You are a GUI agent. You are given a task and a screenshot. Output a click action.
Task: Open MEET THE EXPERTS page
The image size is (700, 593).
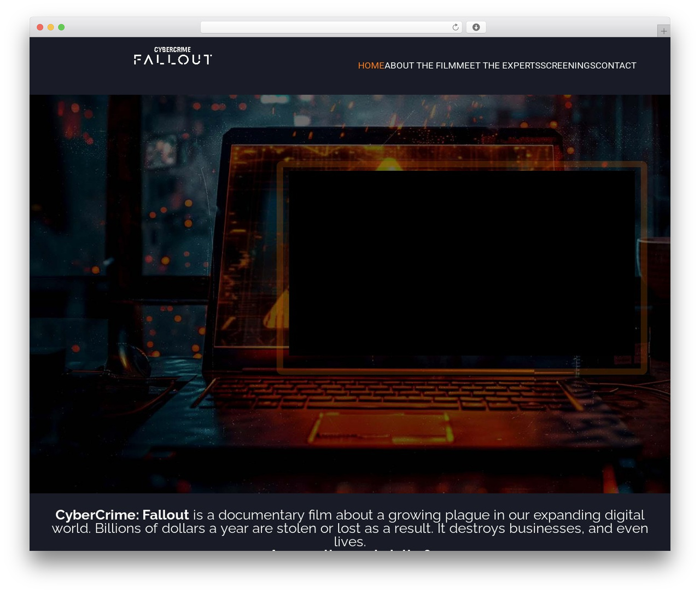pyautogui.click(x=499, y=66)
